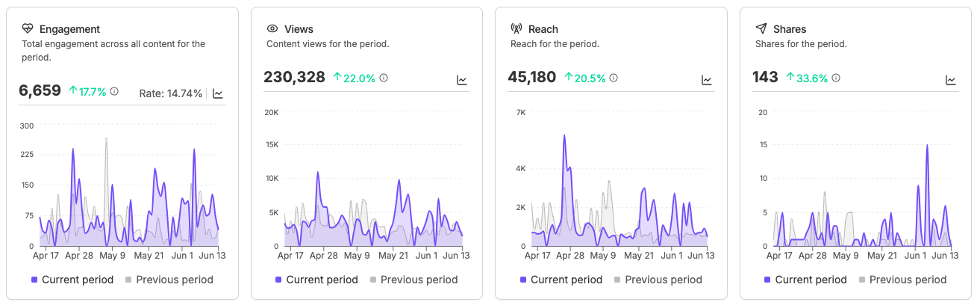Viewport: 980px width, 305px height.
Task: Toggle Current period legend in Views chart
Action: pyautogui.click(x=316, y=280)
